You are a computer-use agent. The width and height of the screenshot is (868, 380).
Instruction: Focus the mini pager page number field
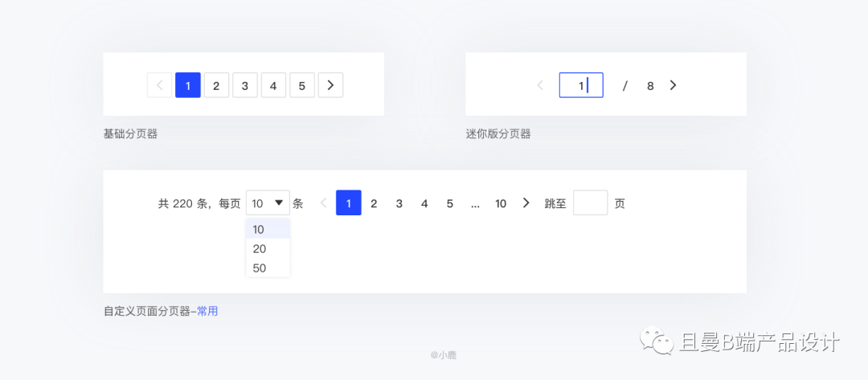coord(581,85)
